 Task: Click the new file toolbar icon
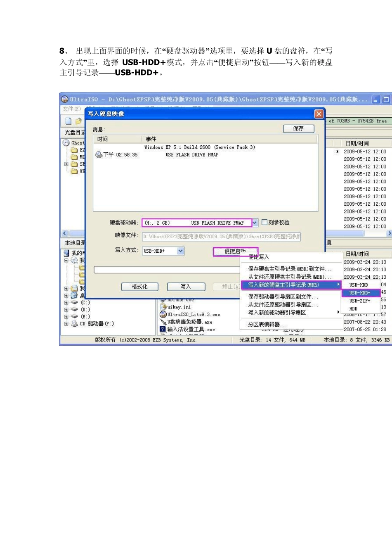pyautogui.click(x=68, y=121)
